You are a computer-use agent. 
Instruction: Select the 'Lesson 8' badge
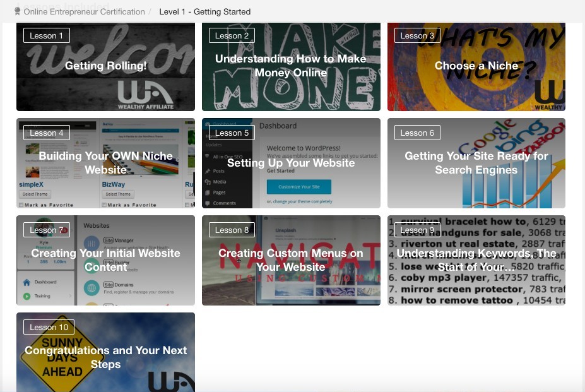232,230
